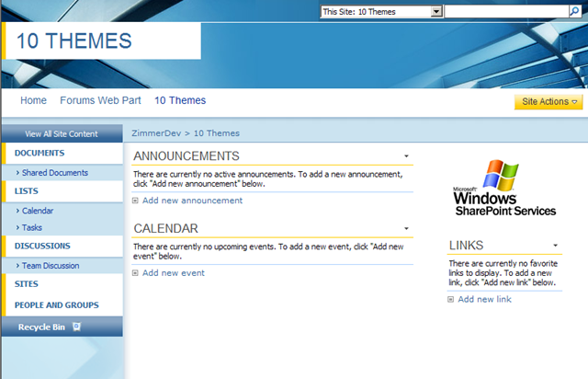Expand the Calendar web part menu arrow
The width and height of the screenshot is (588, 379).
[x=406, y=229]
